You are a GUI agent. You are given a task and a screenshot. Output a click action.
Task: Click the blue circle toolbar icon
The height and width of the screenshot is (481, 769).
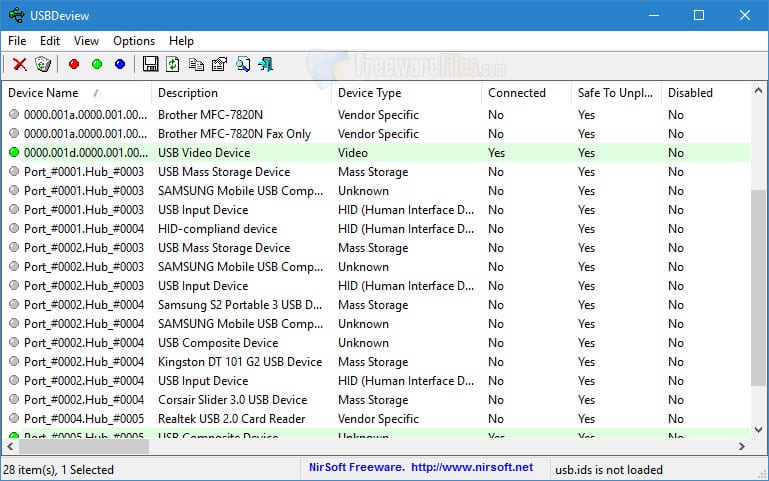pyautogui.click(x=120, y=64)
